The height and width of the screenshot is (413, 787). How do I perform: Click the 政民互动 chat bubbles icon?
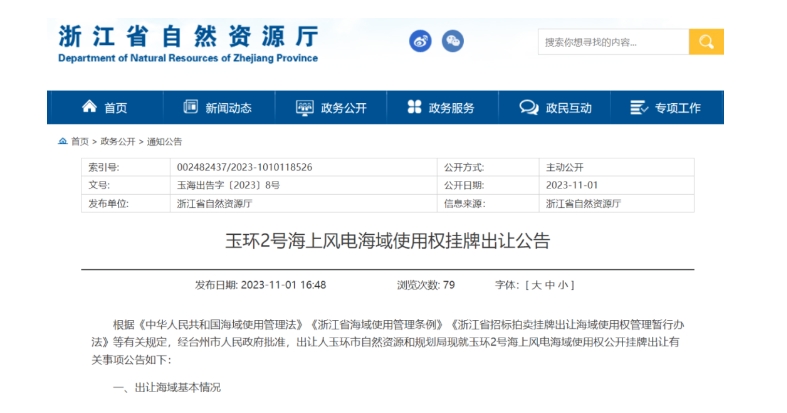tap(529, 107)
